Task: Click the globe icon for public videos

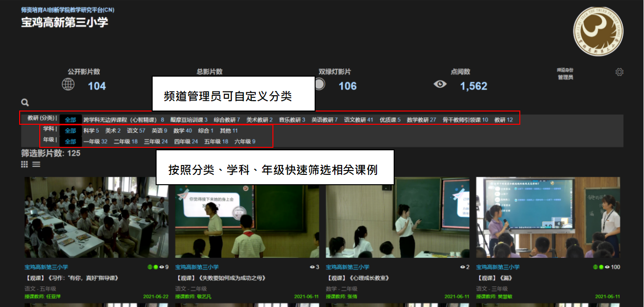Action: pos(68,84)
